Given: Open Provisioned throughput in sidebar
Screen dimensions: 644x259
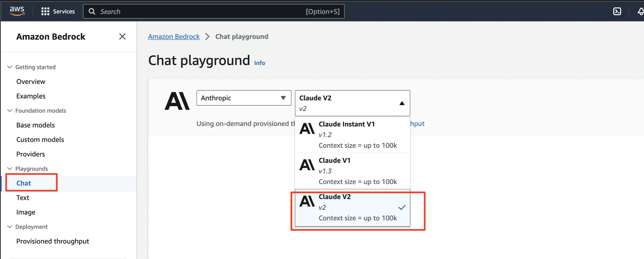Looking at the screenshot, I should coord(53,241).
